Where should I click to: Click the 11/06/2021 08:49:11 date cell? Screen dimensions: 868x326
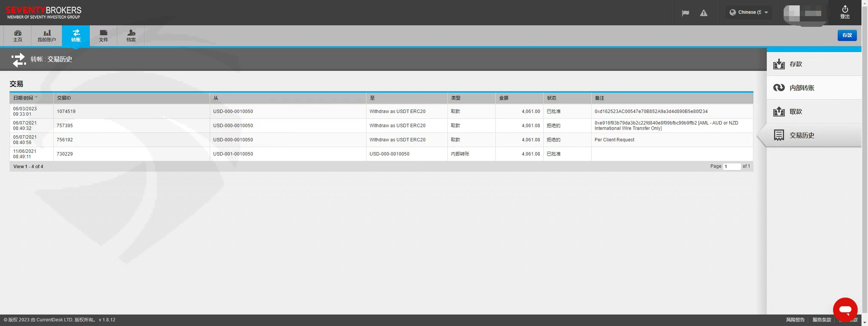tap(31, 154)
